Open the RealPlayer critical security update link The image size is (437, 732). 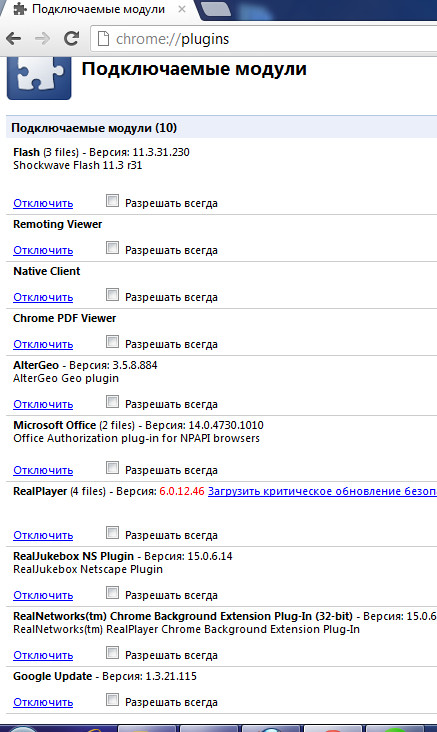322,491
